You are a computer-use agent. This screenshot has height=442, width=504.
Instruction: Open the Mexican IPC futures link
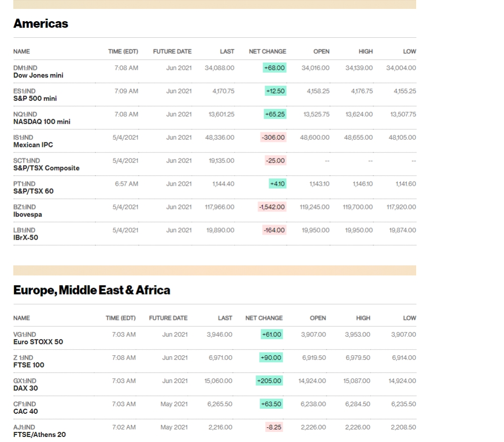(33, 145)
